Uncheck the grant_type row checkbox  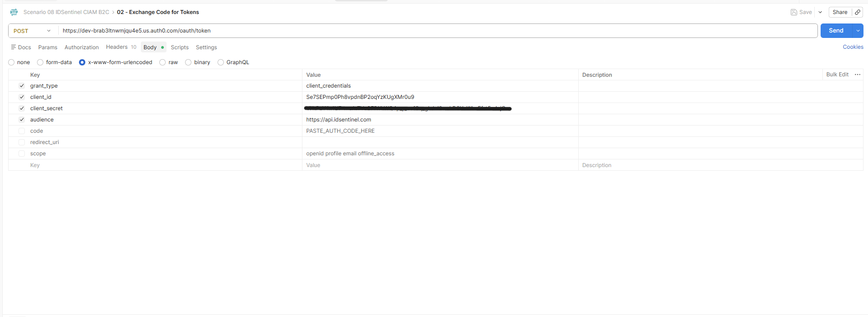pyautogui.click(x=22, y=86)
